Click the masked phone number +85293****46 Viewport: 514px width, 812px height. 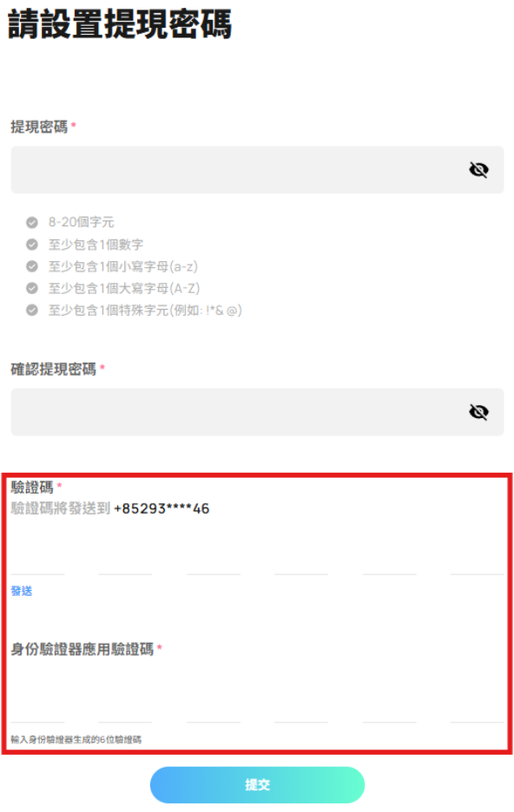(x=161, y=508)
